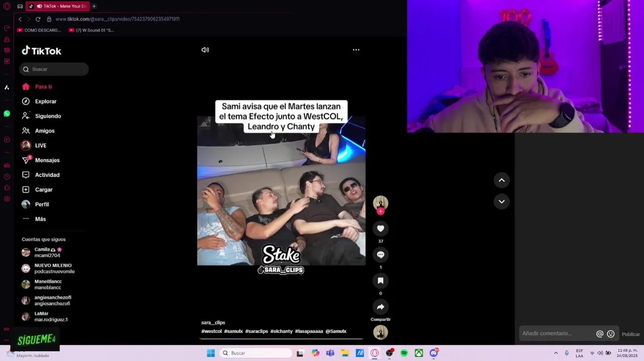Click the Publicar comment button
The height and width of the screenshot is (361, 644).
click(x=631, y=334)
